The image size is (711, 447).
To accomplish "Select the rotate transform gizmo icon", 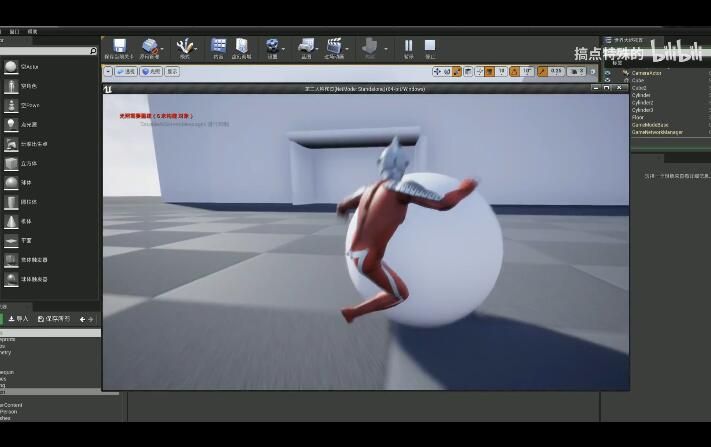I will [x=447, y=71].
